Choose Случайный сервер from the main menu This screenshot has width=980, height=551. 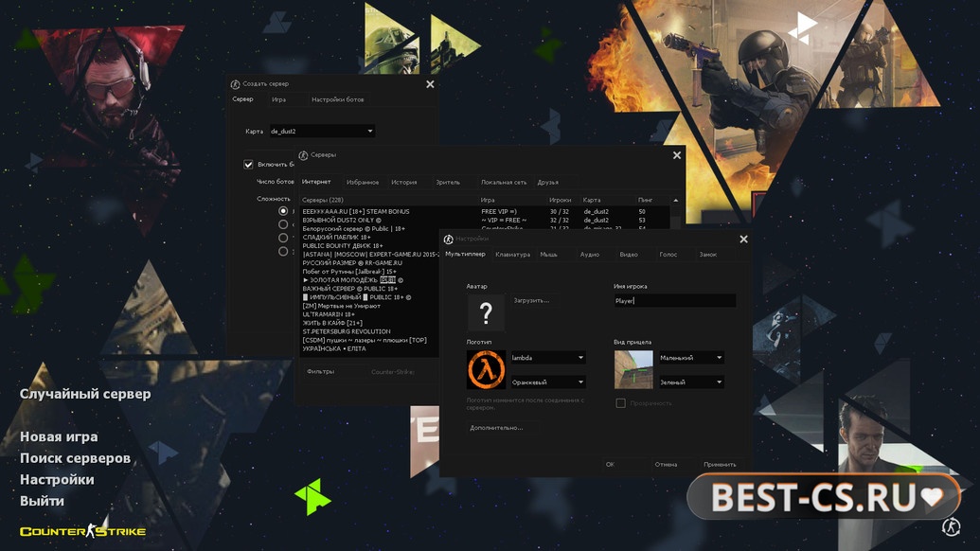tap(85, 394)
